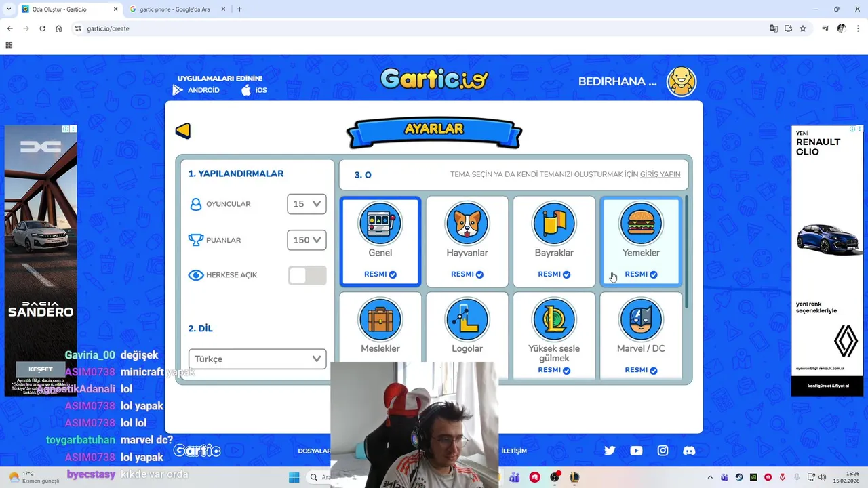
Task: Click the RESMI badge under Bayraklar
Action: 554,274
